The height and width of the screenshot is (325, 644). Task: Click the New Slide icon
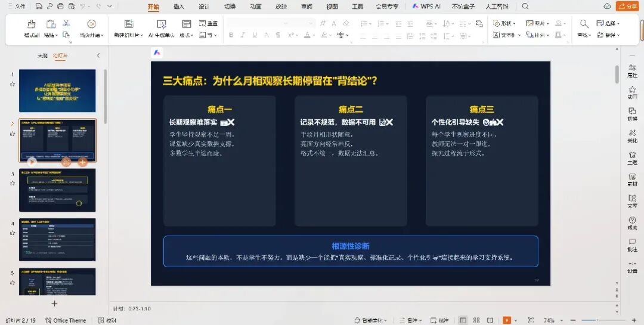[129, 24]
